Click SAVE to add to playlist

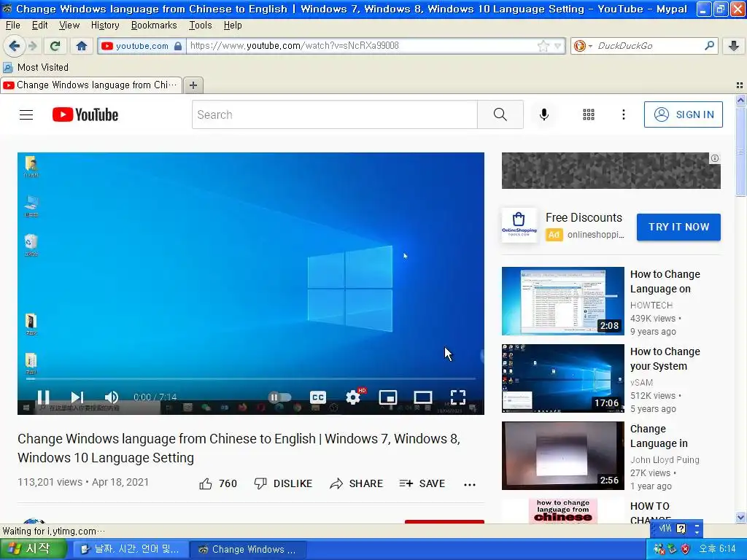point(422,483)
